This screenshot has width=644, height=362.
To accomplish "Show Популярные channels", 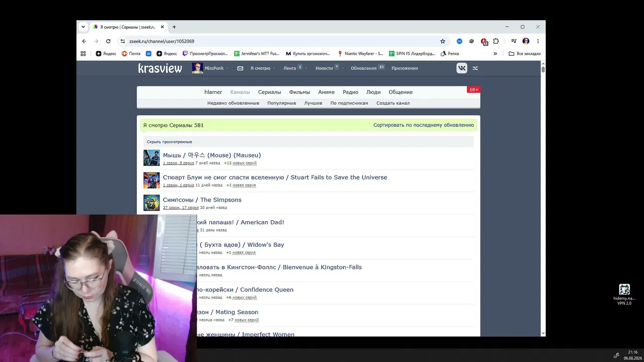I will point(282,103).
